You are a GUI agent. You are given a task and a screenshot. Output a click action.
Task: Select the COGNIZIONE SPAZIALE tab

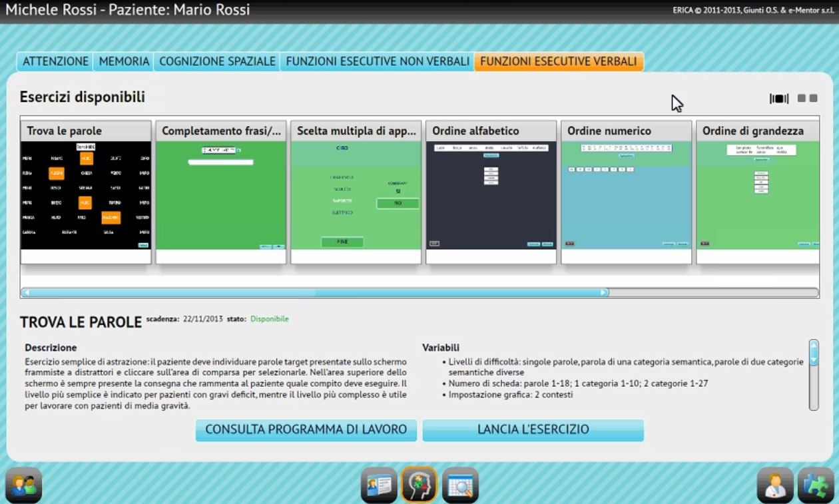[x=217, y=62]
